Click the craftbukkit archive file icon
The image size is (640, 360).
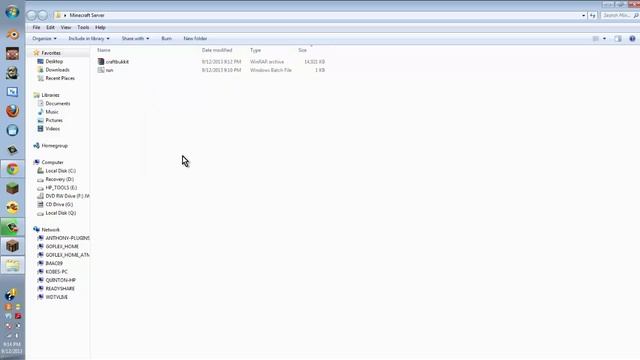click(101, 62)
